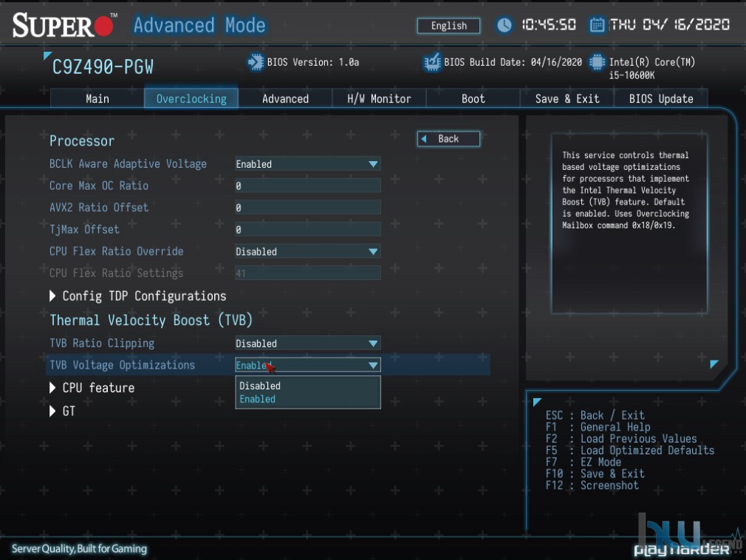Click the F1 : General Help hint
Image resolution: width=746 pixels, height=560 pixels.
point(598,427)
